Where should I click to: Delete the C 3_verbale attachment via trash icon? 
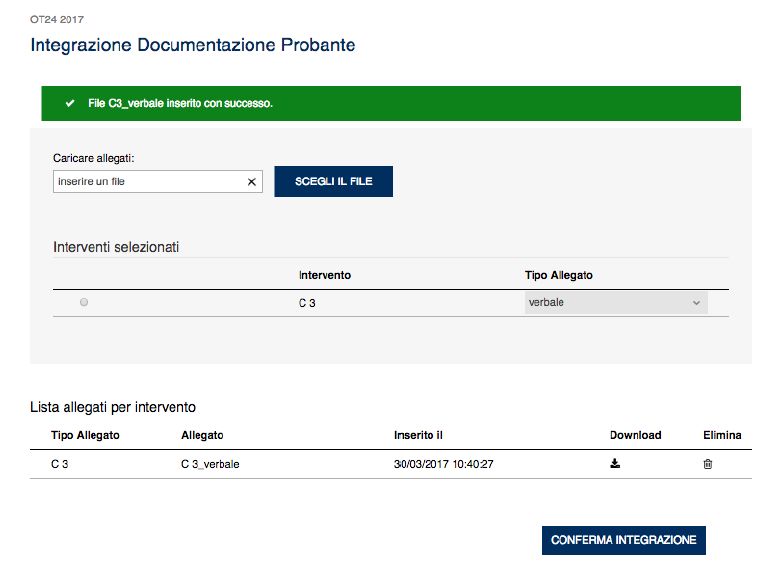point(708,464)
